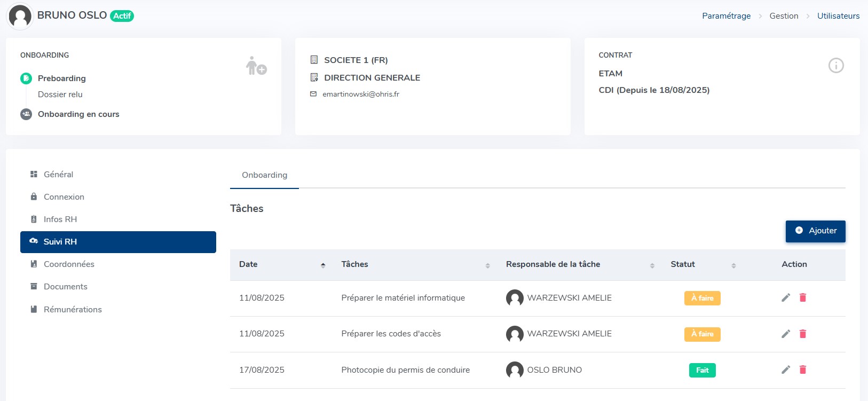Click the OSLO BRUNO responsible name
Image resolution: width=868 pixels, height=401 pixels.
pyautogui.click(x=555, y=370)
